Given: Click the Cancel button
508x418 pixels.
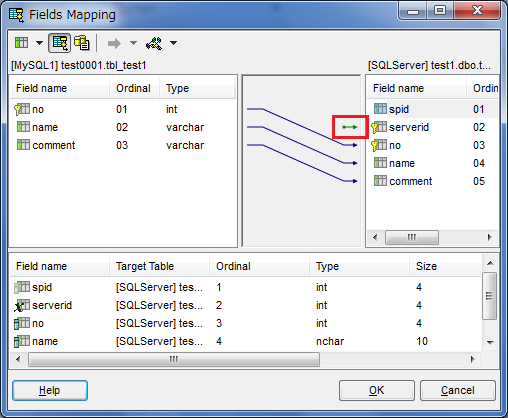Looking at the screenshot, I should click(x=458, y=390).
